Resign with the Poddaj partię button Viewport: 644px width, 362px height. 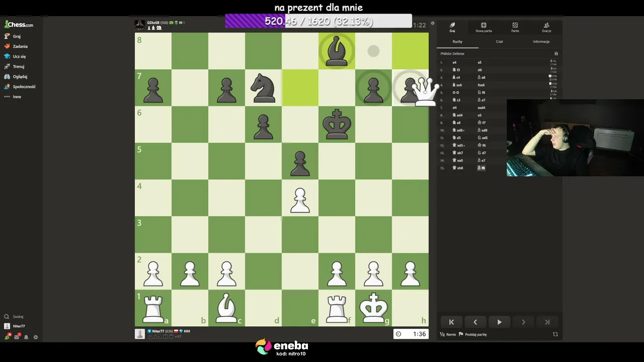[x=473, y=334]
